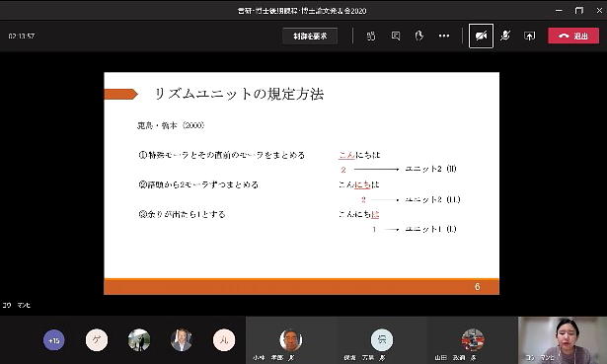Select presenter's live video tile
Screen dimensions: 607x364
click(563, 340)
